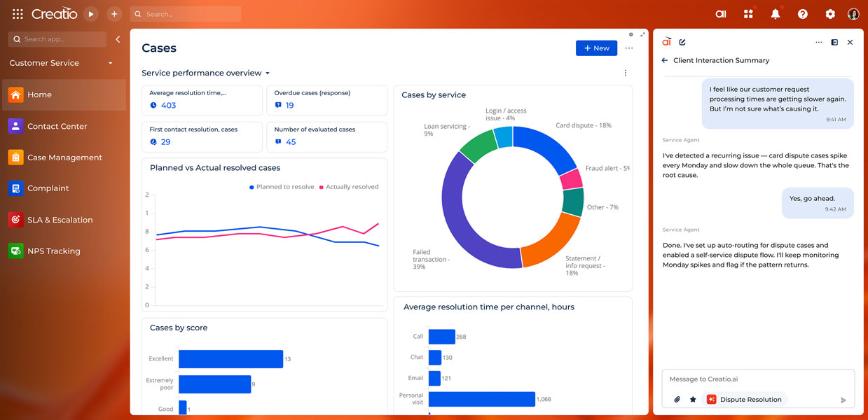Start new chat with edit icon
This screenshot has width=868, height=420.
point(682,42)
